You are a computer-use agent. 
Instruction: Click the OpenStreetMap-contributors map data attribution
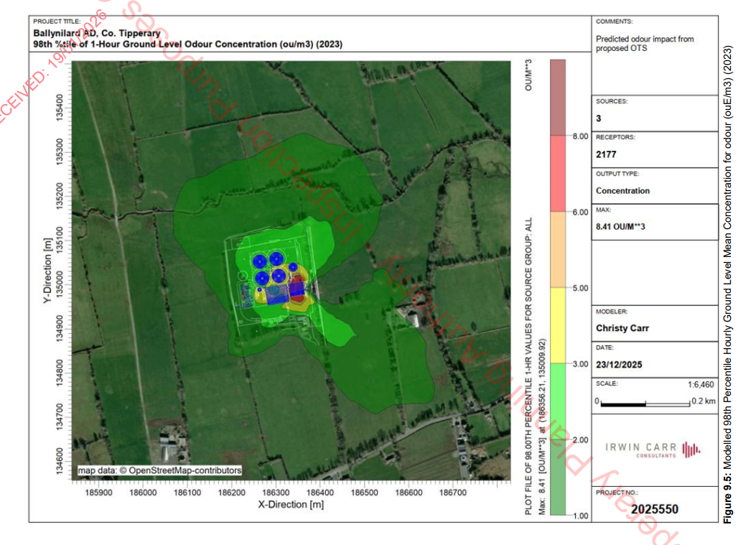coord(160,470)
